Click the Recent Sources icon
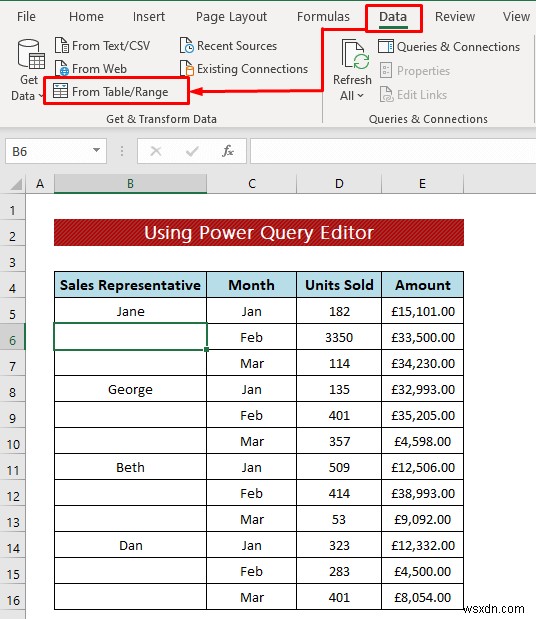Image resolution: width=536 pixels, height=619 pixels. coord(187,45)
